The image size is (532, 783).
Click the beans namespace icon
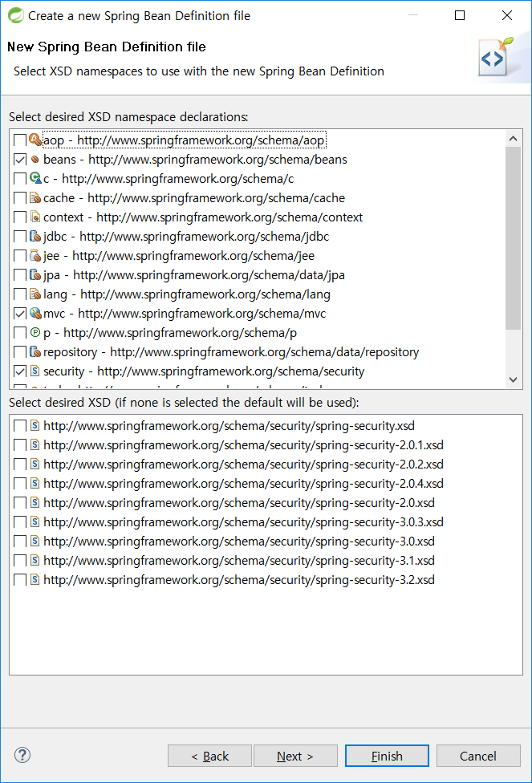pyautogui.click(x=35, y=160)
